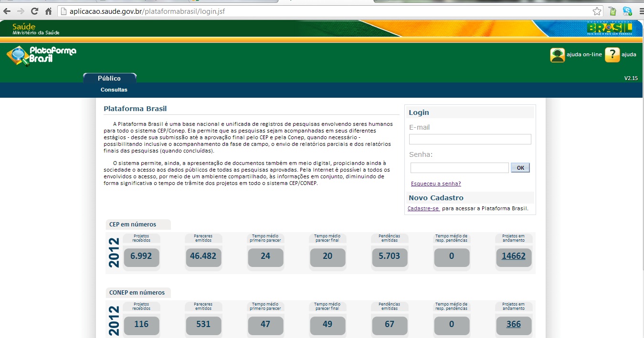Open ajuda on-line headset icon
The image size is (644, 338).
(x=557, y=55)
